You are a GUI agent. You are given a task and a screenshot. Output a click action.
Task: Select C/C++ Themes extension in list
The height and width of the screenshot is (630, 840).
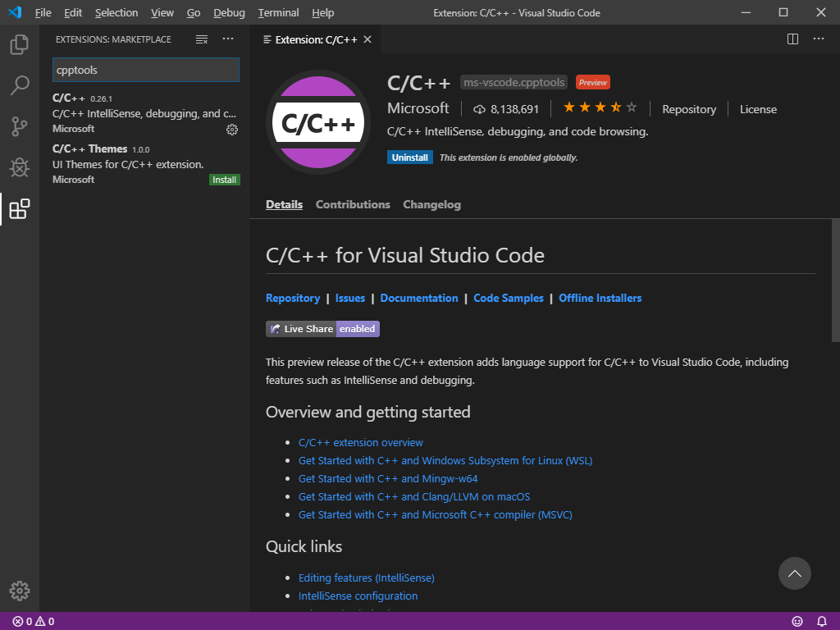coord(144,164)
